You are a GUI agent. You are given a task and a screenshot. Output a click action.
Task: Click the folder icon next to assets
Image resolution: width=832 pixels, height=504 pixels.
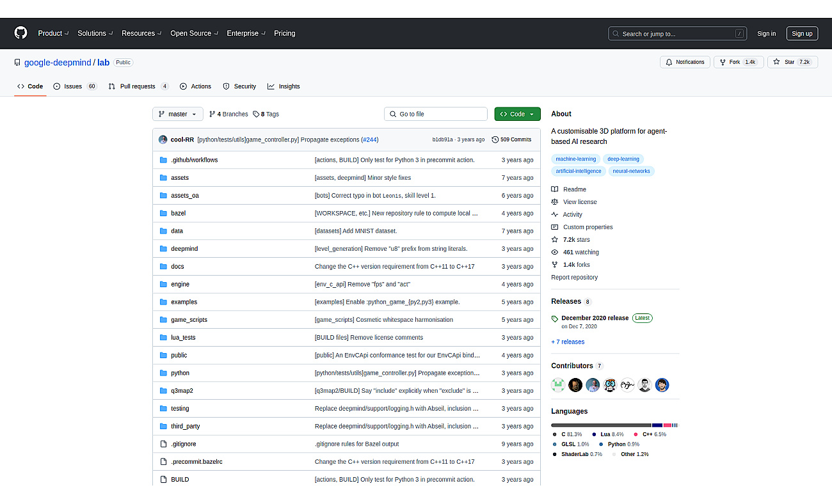[164, 178]
